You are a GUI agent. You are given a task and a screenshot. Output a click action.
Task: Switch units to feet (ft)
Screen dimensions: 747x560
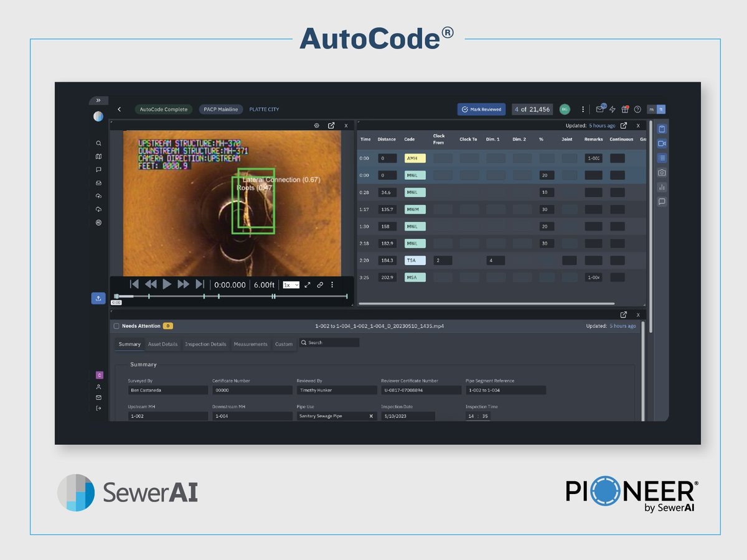point(661,110)
